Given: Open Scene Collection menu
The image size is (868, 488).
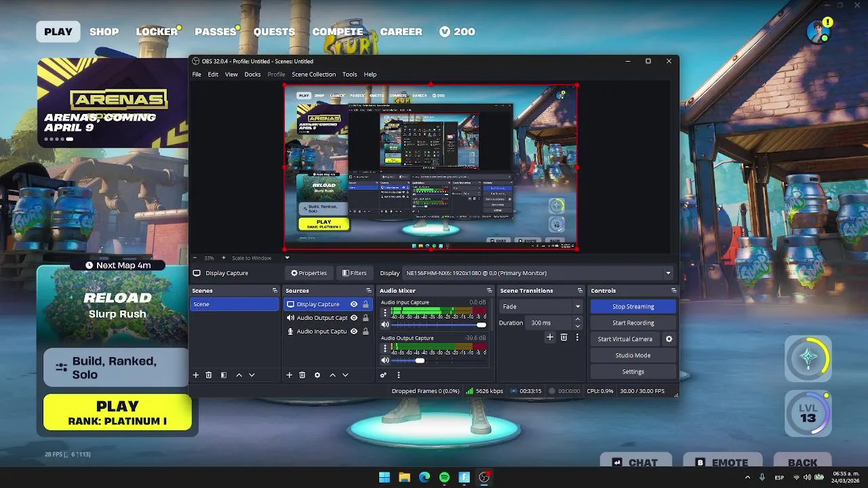Looking at the screenshot, I should click(x=313, y=75).
